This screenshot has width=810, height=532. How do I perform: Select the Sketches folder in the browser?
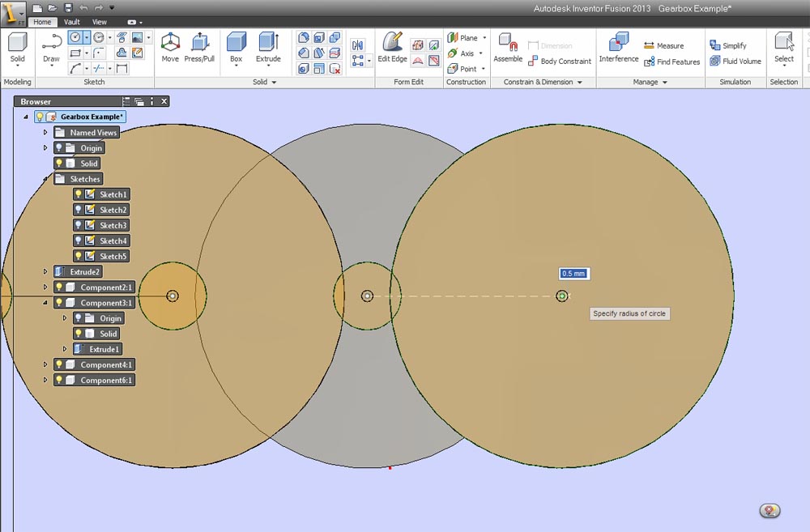point(79,179)
